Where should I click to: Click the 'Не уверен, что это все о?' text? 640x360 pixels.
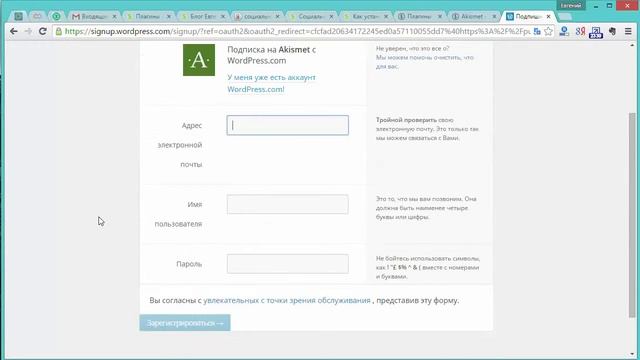pos(412,48)
